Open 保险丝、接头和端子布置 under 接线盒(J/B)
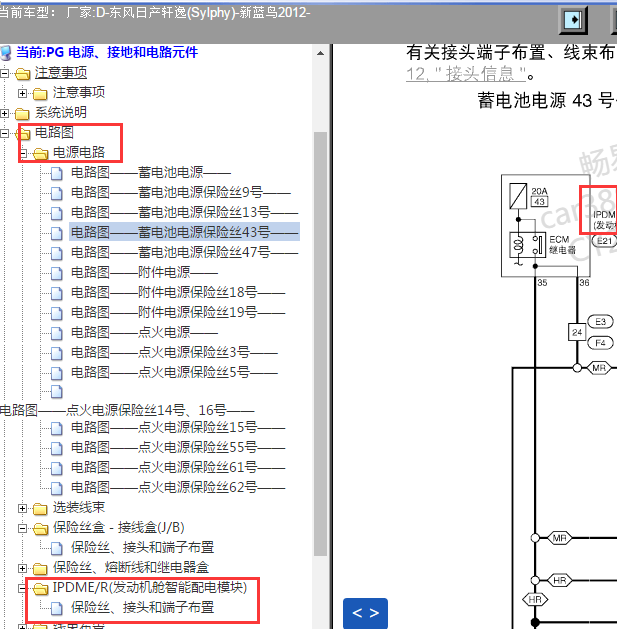Image resolution: width=617 pixels, height=629 pixels. [142, 548]
